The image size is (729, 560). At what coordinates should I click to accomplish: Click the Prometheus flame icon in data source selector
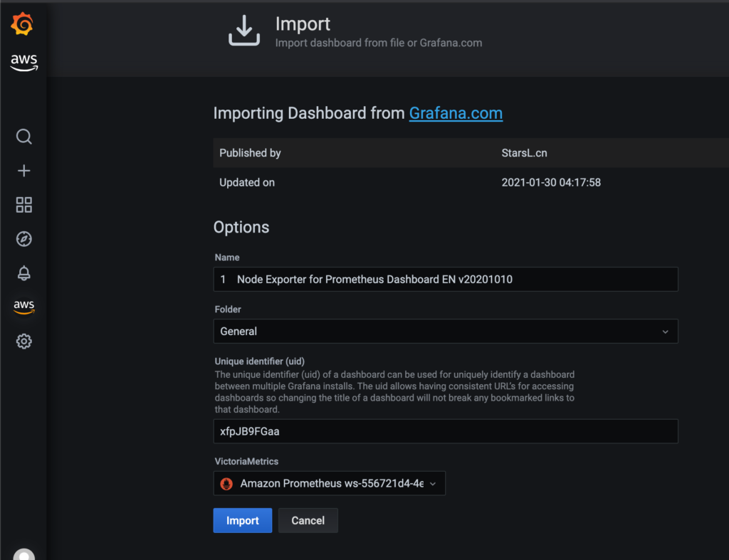pyautogui.click(x=226, y=484)
